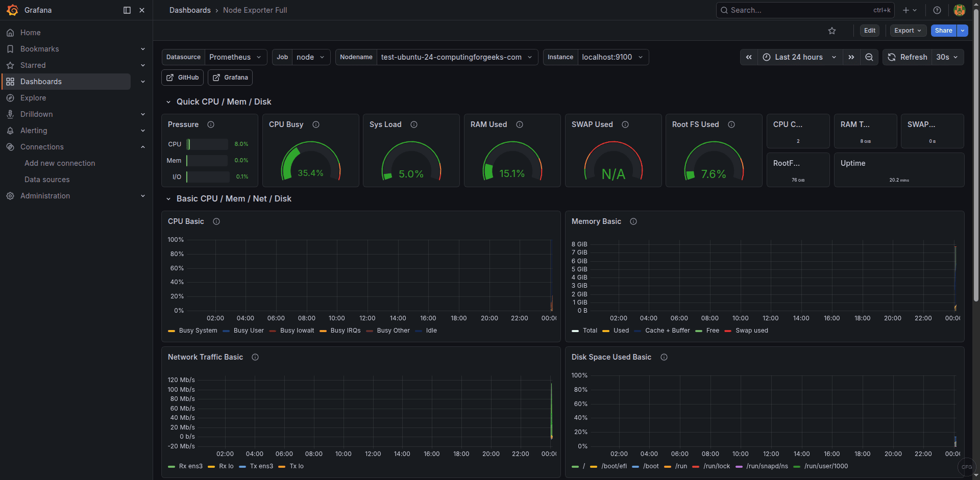Toggle the Rx ens3 series in Network Traffic
The height and width of the screenshot is (480, 980).
click(191, 466)
